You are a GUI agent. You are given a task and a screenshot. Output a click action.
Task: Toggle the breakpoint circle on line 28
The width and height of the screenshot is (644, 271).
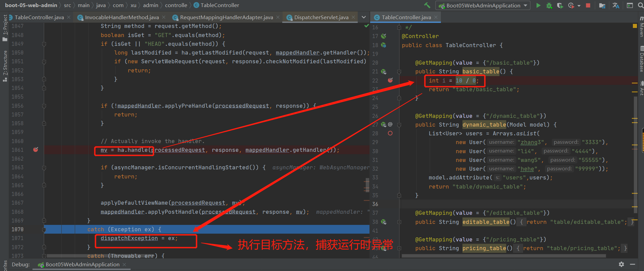click(x=390, y=133)
